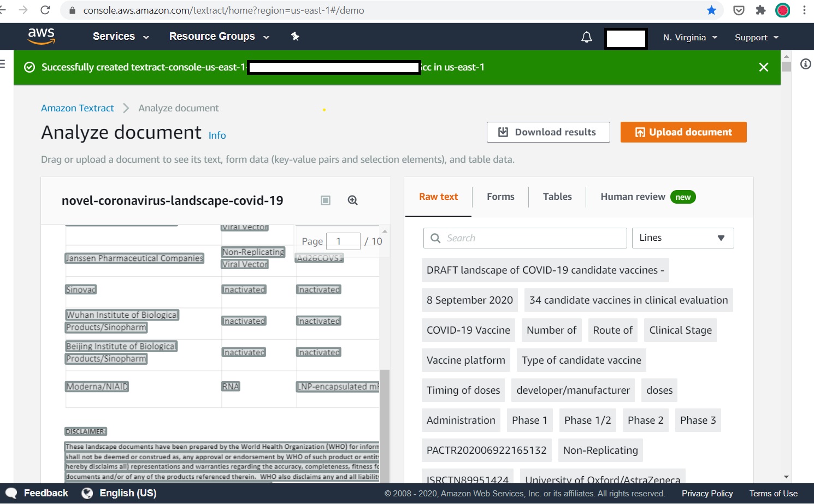Click the pin shortcut icon in navbar
This screenshot has width=814, height=504.
(x=295, y=37)
